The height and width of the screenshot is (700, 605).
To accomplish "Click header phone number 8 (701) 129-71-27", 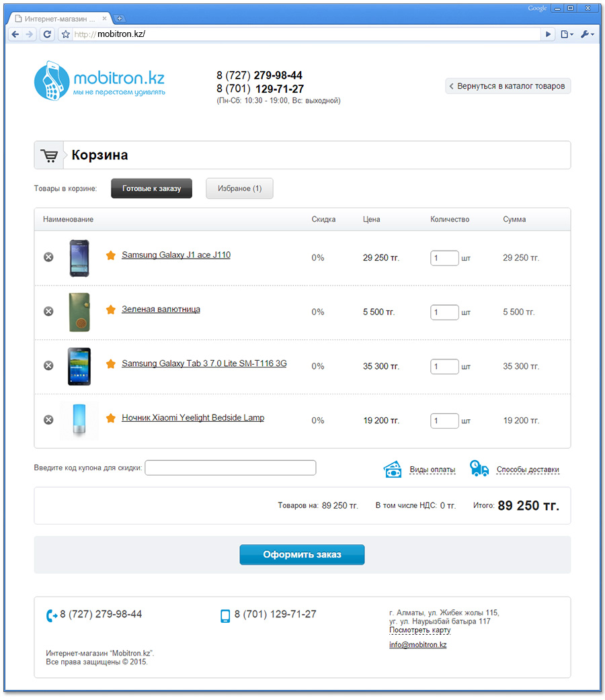I will point(260,89).
